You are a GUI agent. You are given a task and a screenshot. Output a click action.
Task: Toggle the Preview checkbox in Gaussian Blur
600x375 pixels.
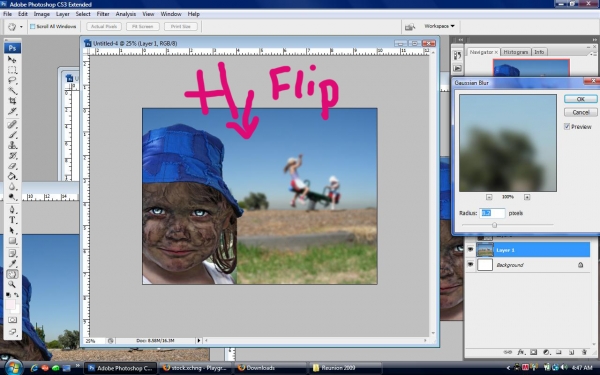567,127
